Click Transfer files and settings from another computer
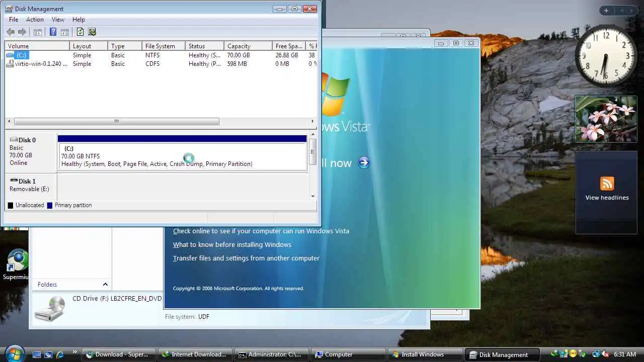This screenshot has height=362, width=644. click(x=246, y=258)
